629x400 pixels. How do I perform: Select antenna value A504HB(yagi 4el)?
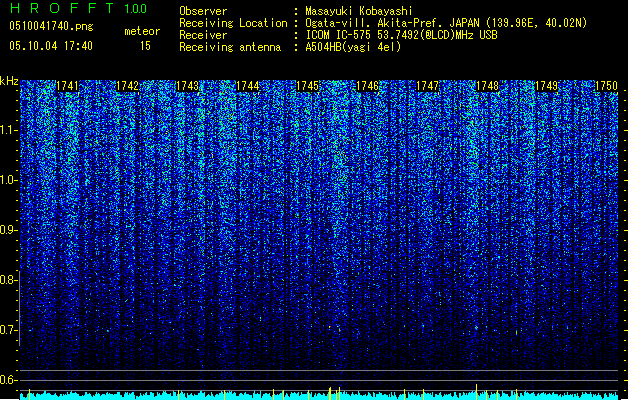pos(353,47)
